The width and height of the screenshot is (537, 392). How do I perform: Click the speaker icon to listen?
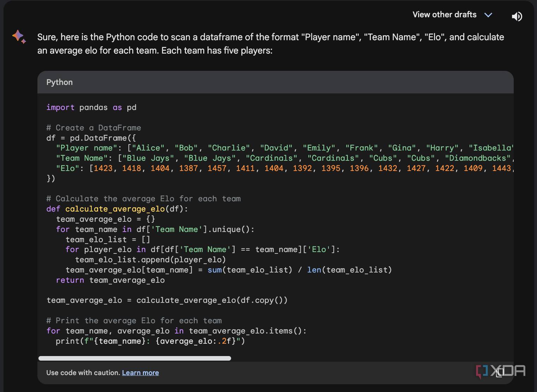[517, 16]
